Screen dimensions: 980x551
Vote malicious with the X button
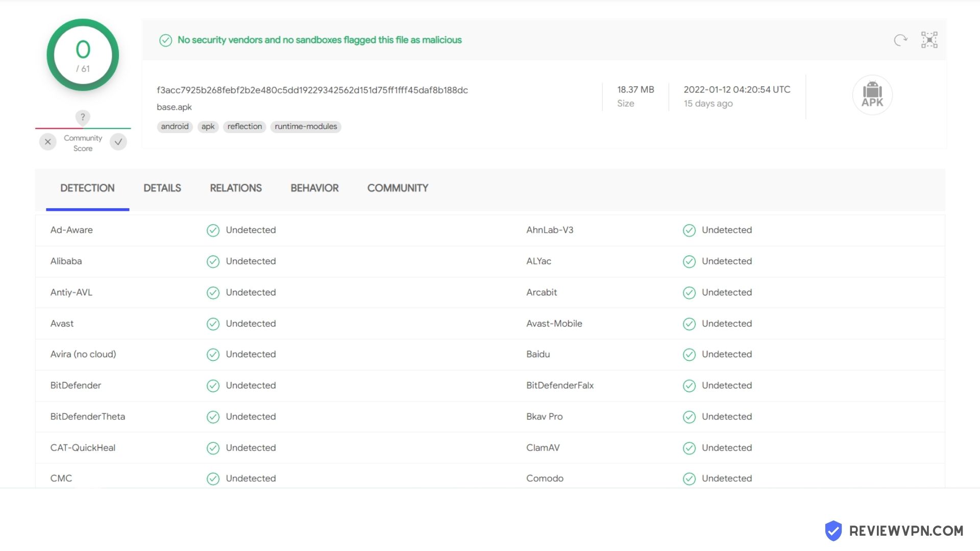(48, 142)
